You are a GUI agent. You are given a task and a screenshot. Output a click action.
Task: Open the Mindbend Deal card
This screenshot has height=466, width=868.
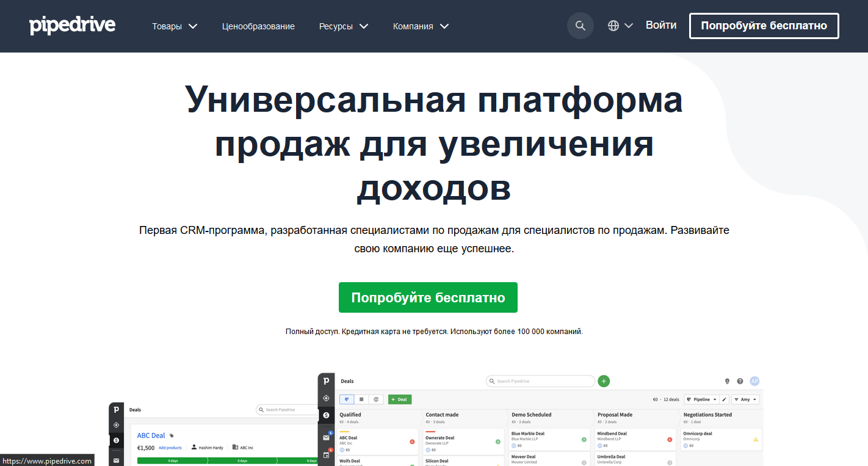(635, 440)
